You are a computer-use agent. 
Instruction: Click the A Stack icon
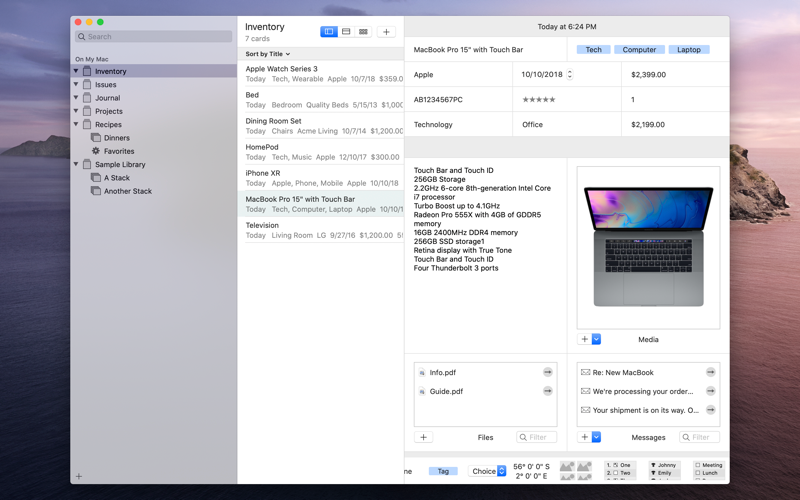(x=95, y=177)
